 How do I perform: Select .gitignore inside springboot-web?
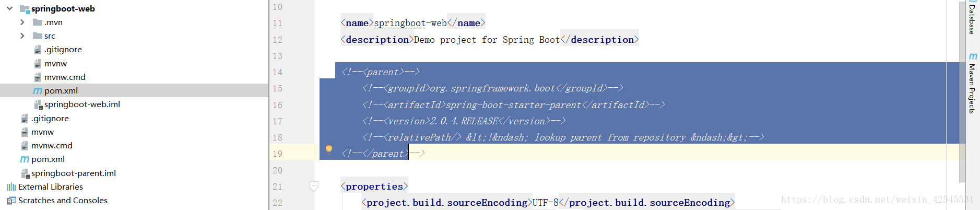click(63, 50)
